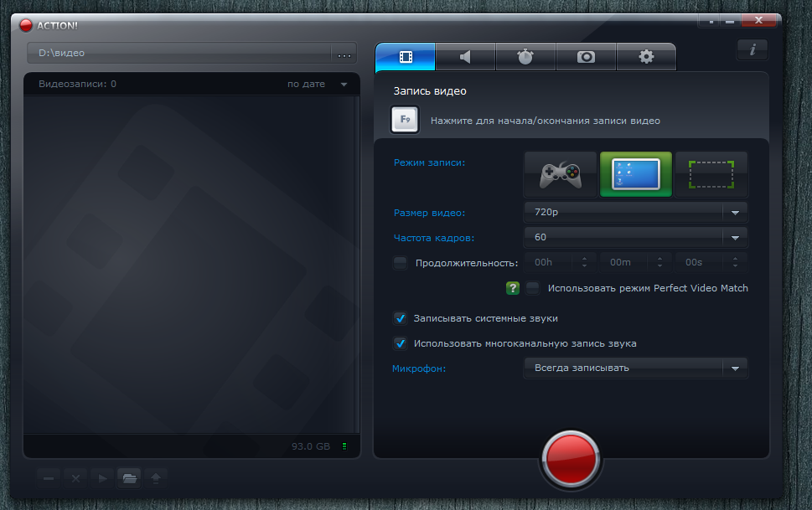This screenshot has height=510, width=812.
Task: Click the recordings list scrollbar
Action: coord(356,264)
